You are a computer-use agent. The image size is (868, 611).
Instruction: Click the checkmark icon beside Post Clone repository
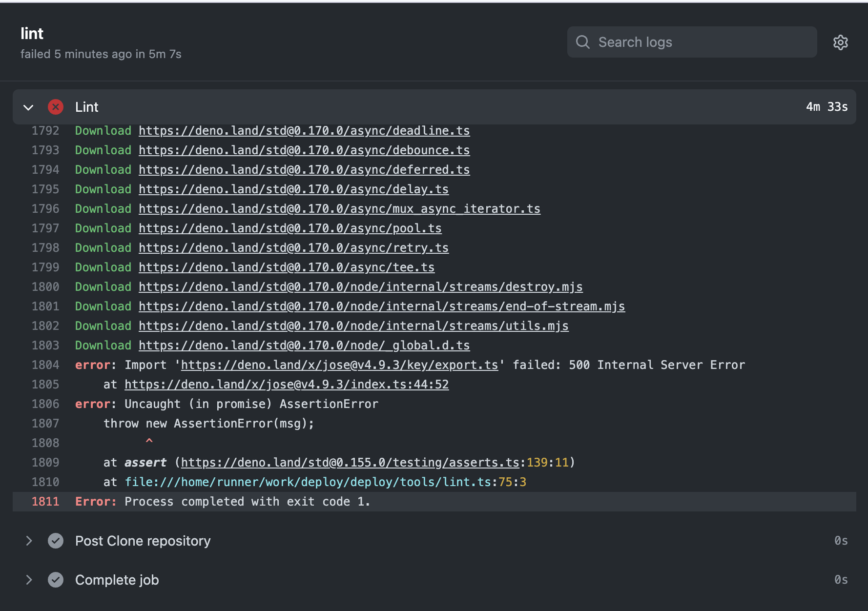(x=56, y=541)
